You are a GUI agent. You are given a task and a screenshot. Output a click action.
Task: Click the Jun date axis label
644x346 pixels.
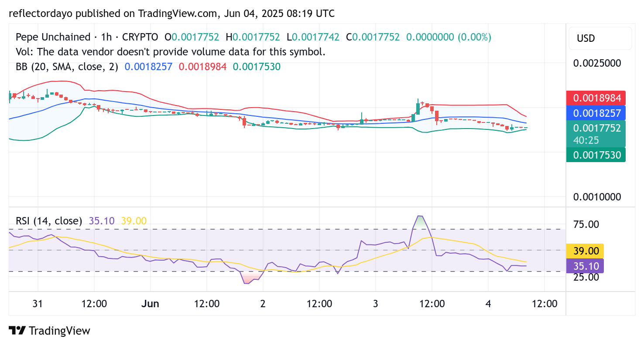click(150, 304)
